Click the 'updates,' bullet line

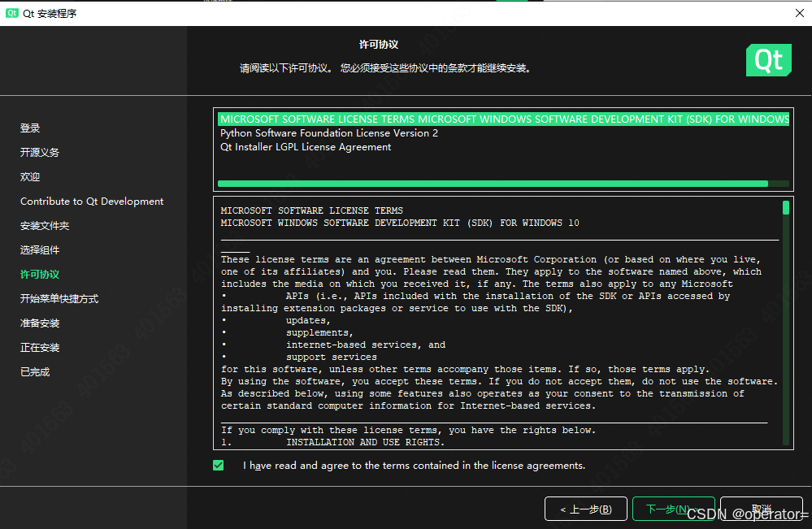click(x=308, y=320)
